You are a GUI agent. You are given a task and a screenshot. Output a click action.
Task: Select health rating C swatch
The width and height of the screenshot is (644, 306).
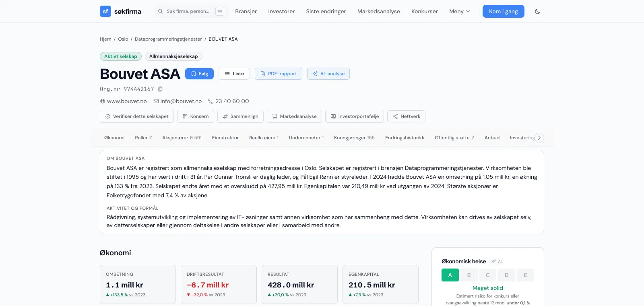click(x=488, y=275)
